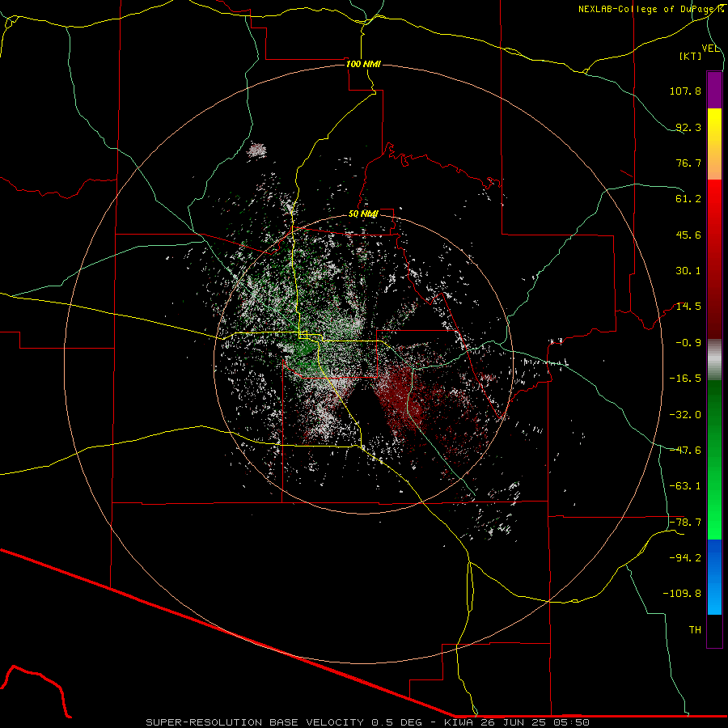Viewport: 728px width, 728px height.
Task: Select the 61.2 value on velocity scale
Action: (x=688, y=199)
